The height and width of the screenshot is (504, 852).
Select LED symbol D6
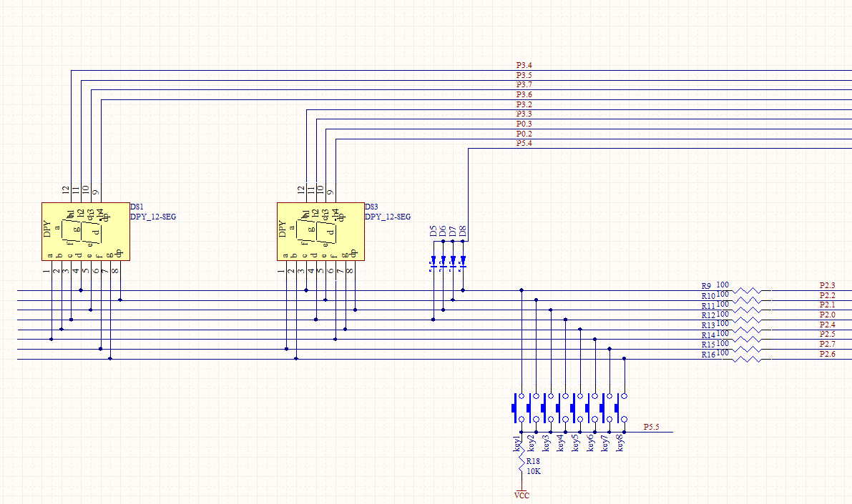pos(443,262)
